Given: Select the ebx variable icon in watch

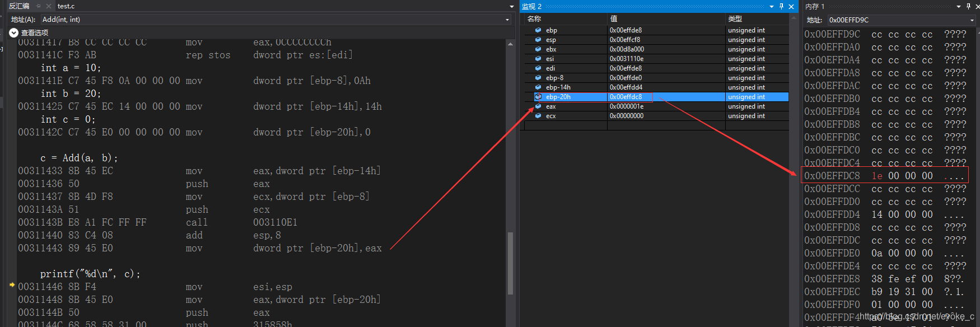Looking at the screenshot, I should (538, 49).
